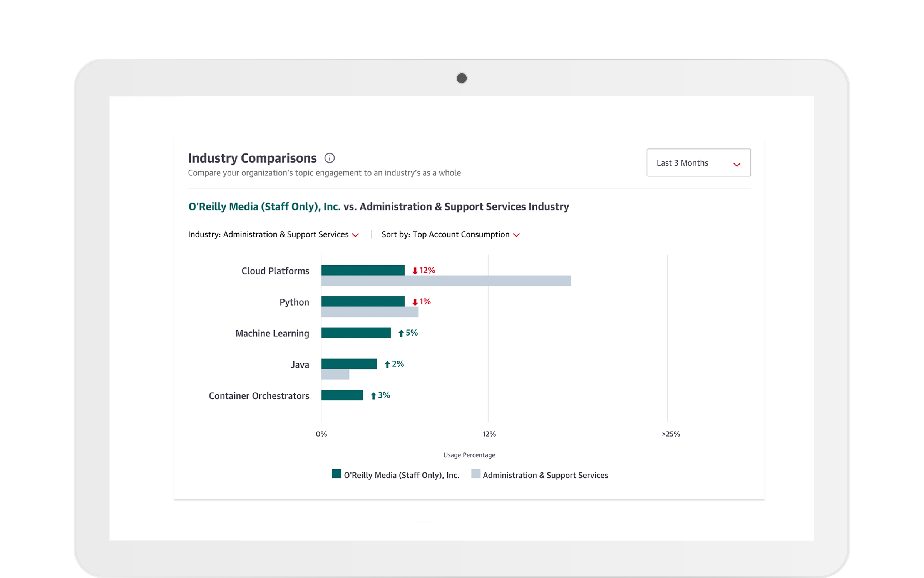Select the Python teal bar
This screenshot has height=578, width=924.
pyautogui.click(x=363, y=301)
